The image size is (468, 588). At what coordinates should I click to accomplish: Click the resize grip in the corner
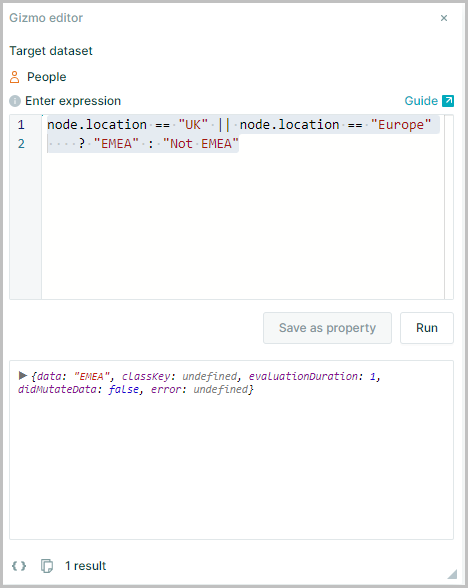click(452, 574)
